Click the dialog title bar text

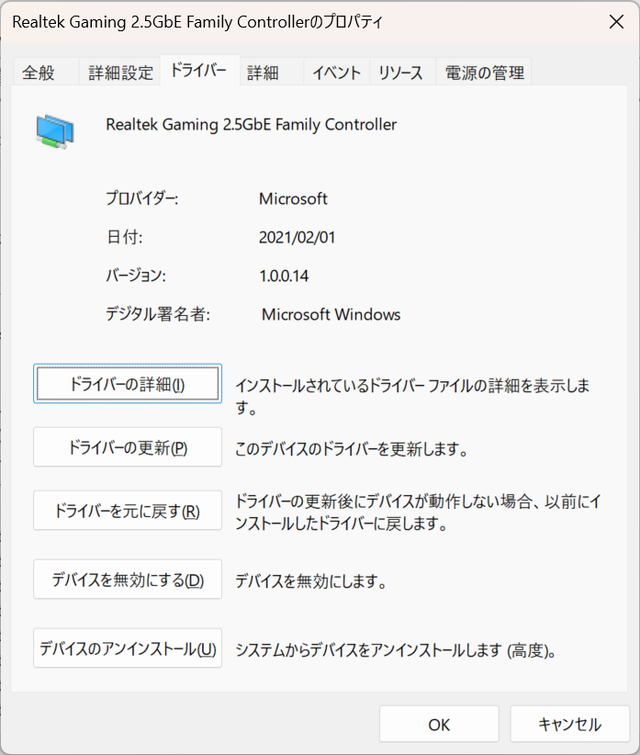pyautogui.click(x=197, y=22)
